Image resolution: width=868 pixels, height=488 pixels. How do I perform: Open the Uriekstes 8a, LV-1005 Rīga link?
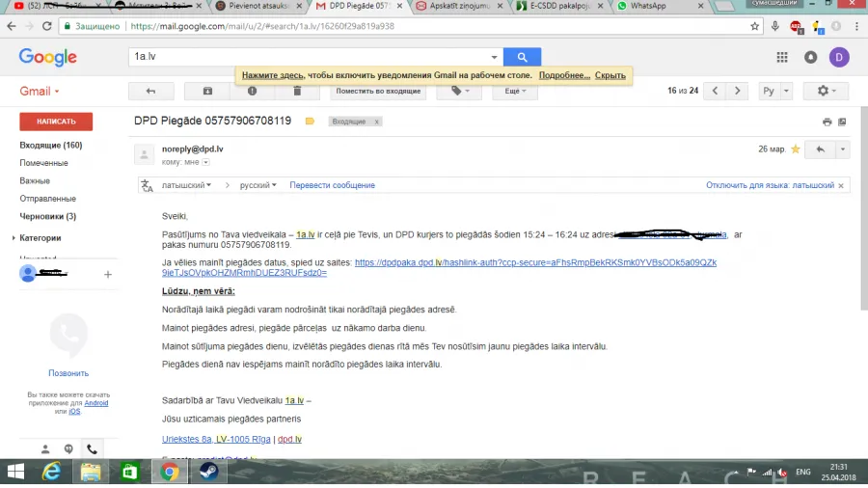click(216, 440)
